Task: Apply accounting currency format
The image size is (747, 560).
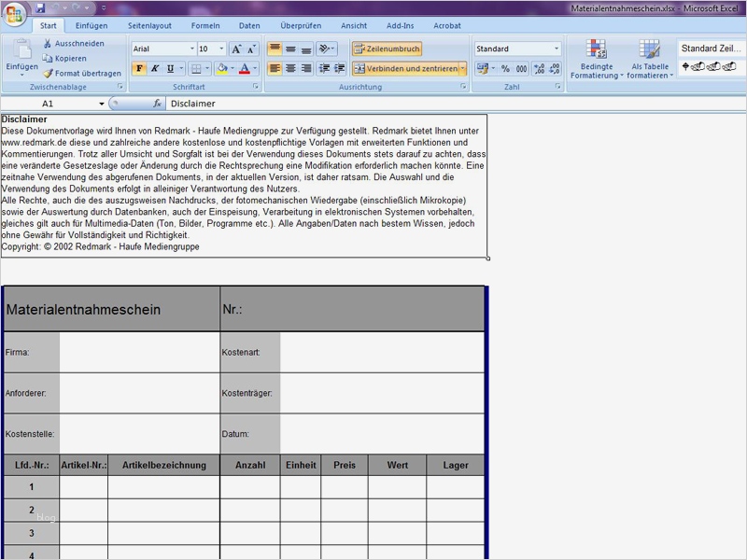Action: click(482, 68)
